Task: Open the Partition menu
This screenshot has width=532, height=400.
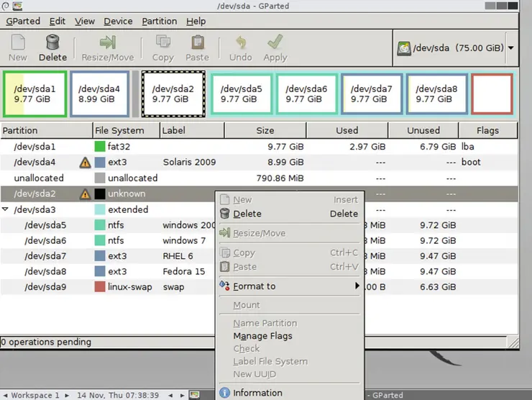Action: click(x=159, y=22)
